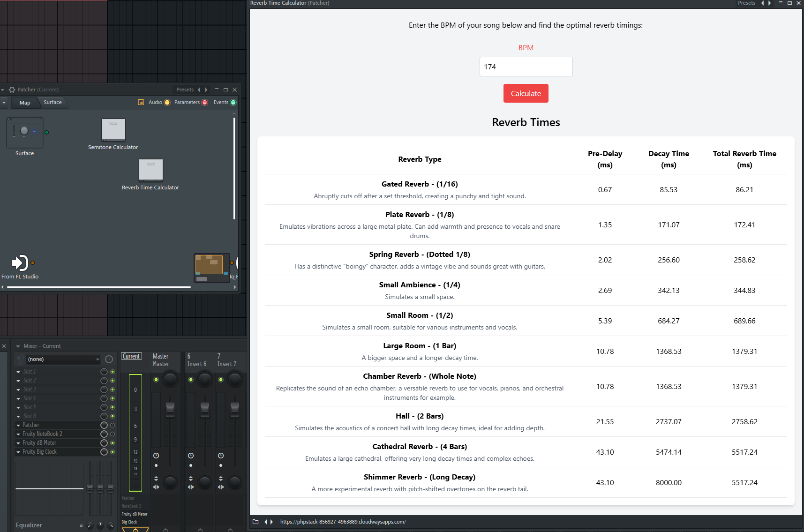Select the Reverb Time Calculator module
The height and width of the screenshot is (532, 804).
pos(151,170)
